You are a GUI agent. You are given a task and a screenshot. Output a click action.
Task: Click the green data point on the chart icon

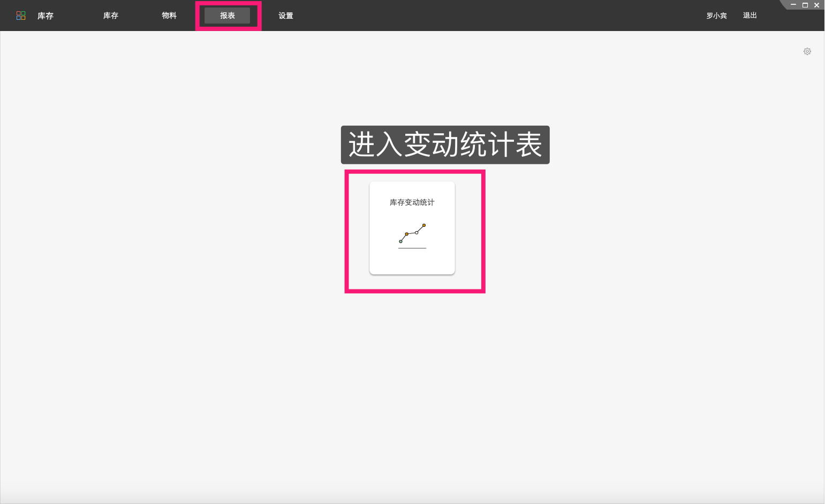coord(401,241)
